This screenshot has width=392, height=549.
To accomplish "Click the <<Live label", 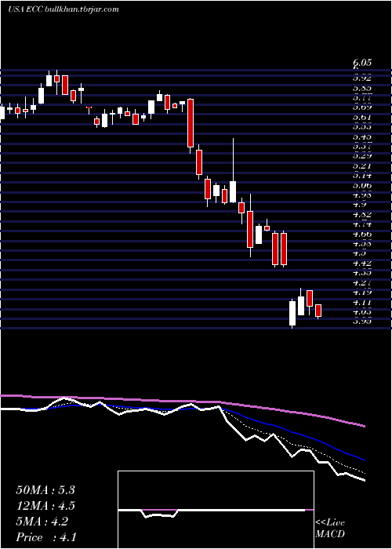I will tap(330, 523).
